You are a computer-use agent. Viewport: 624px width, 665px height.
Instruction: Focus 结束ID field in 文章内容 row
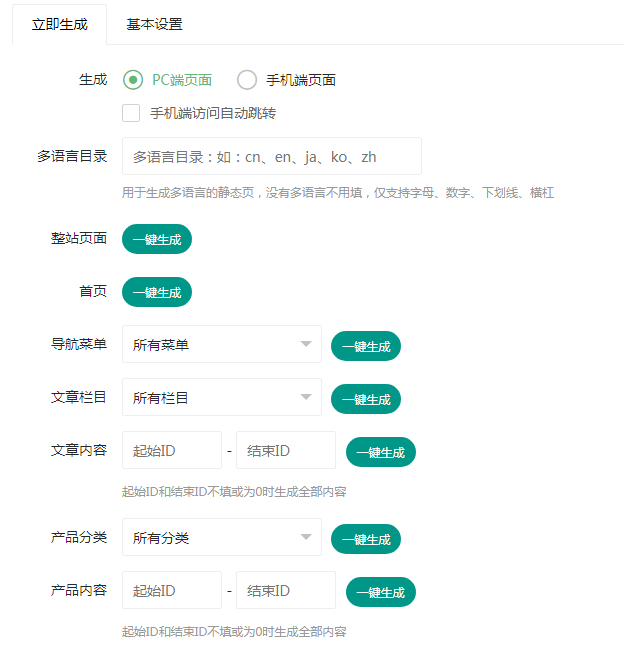coord(286,450)
